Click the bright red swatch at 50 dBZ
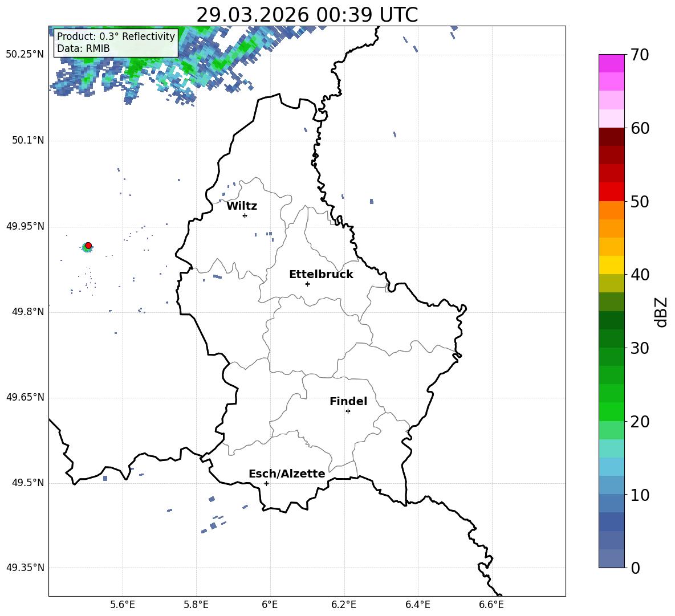675x616 pixels. pos(611,192)
